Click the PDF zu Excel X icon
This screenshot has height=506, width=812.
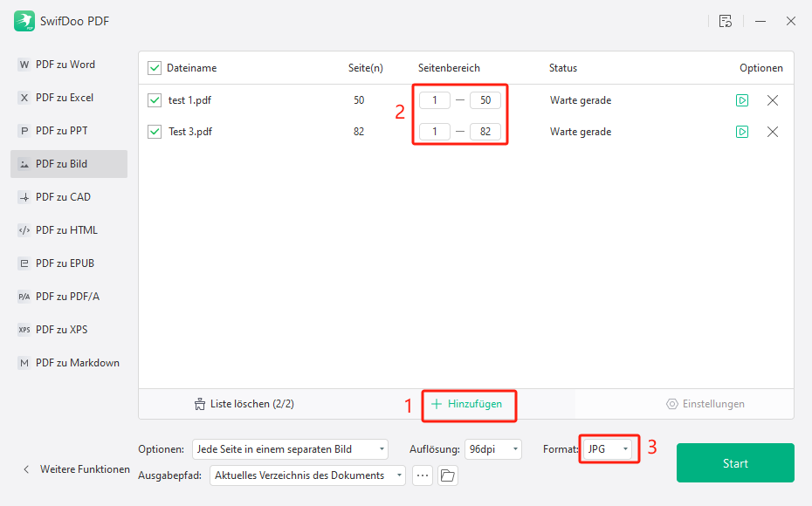click(x=24, y=98)
